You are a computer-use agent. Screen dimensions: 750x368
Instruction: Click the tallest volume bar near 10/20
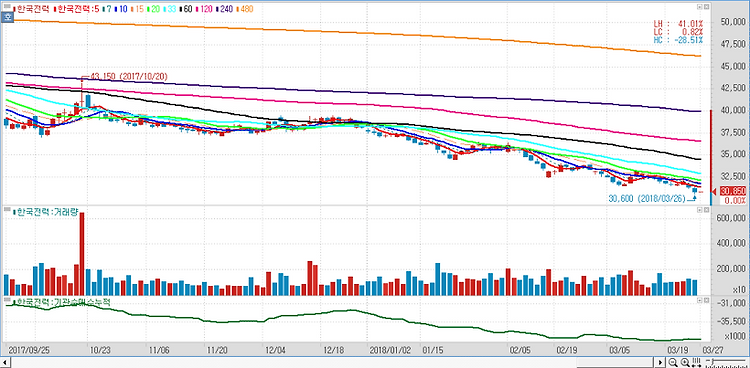point(82,254)
